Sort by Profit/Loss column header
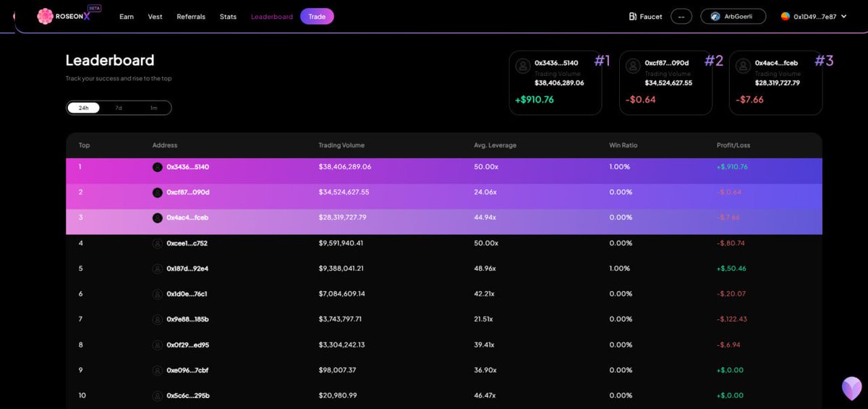 pyautogui.click(x=733, y=146)
